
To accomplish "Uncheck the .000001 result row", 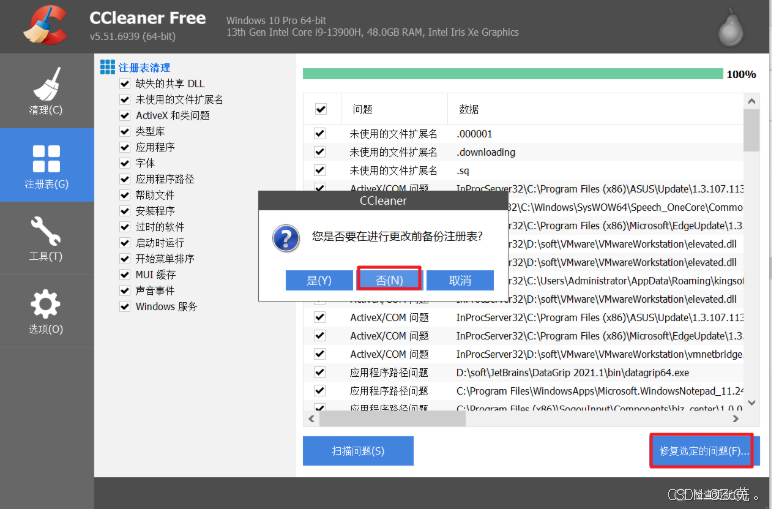I will click(320, 133).
